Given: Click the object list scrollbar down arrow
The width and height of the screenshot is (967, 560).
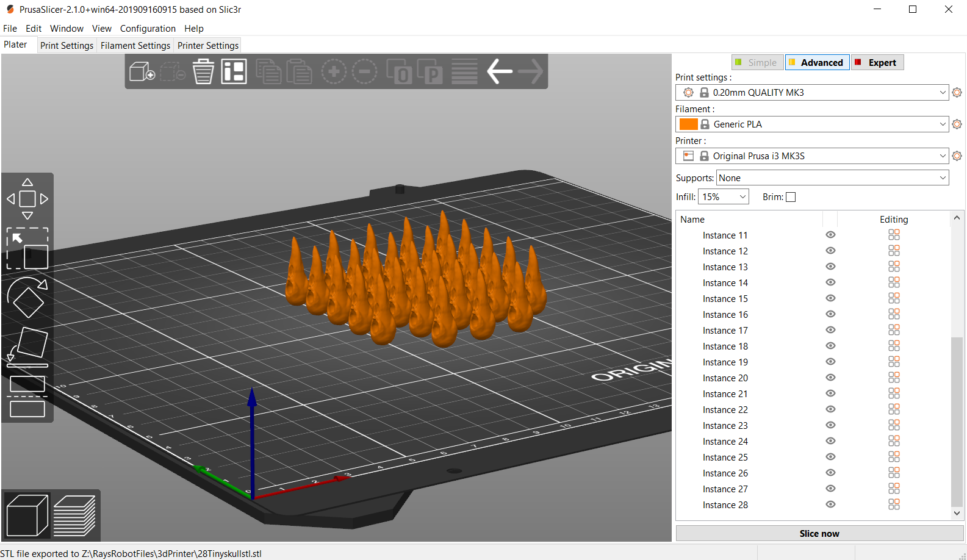Looking at the screenshot, I should point(957,514).
